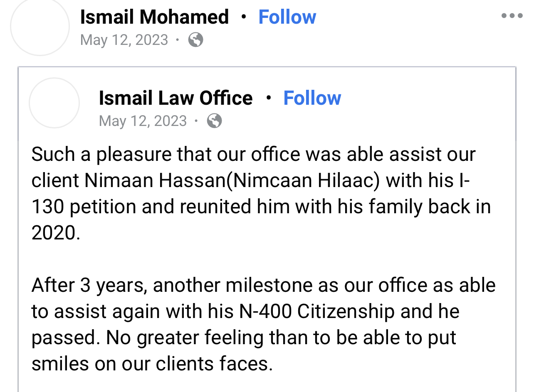Image resolution: width=534 pixels, height=392 pixels.
Task: Click the '2020.' line of the post
Action: [56, 233]
